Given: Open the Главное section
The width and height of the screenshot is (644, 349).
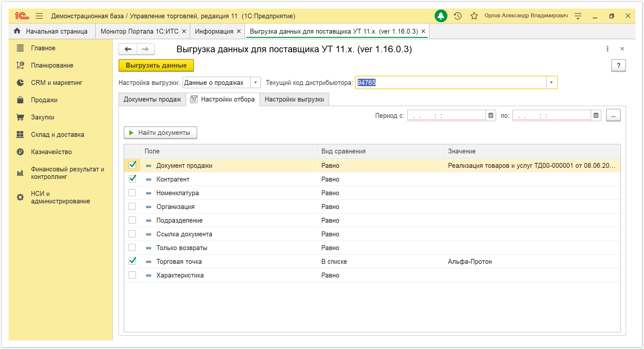Looking at the screenshot, I should coord(43,48).
